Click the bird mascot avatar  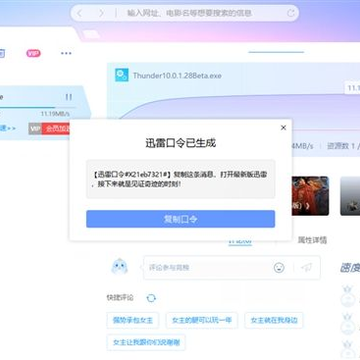click(x=119, y=267)
